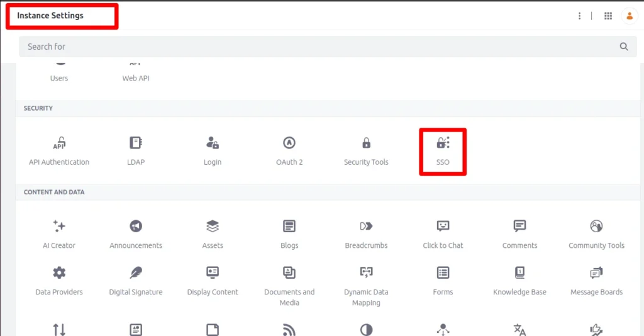
Task: Open API Authentication settings
Action: 59,151
